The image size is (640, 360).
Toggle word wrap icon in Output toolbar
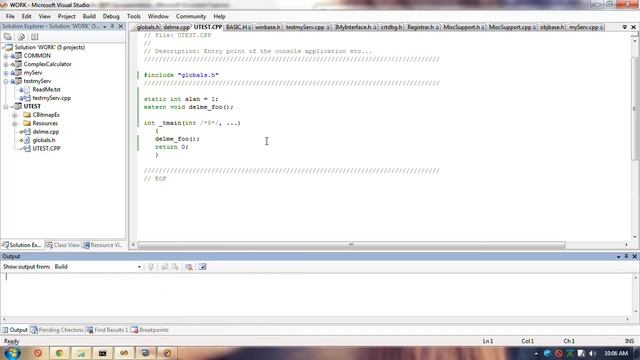202,267
